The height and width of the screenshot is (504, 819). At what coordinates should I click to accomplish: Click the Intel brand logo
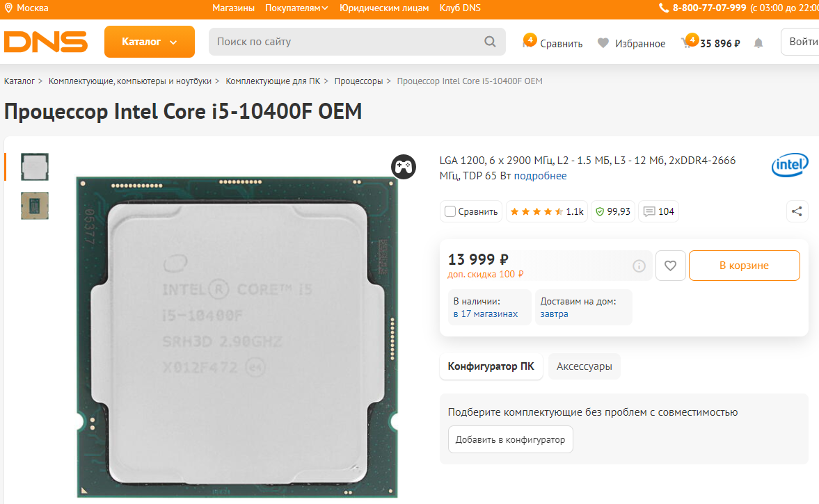pos(789,165)
